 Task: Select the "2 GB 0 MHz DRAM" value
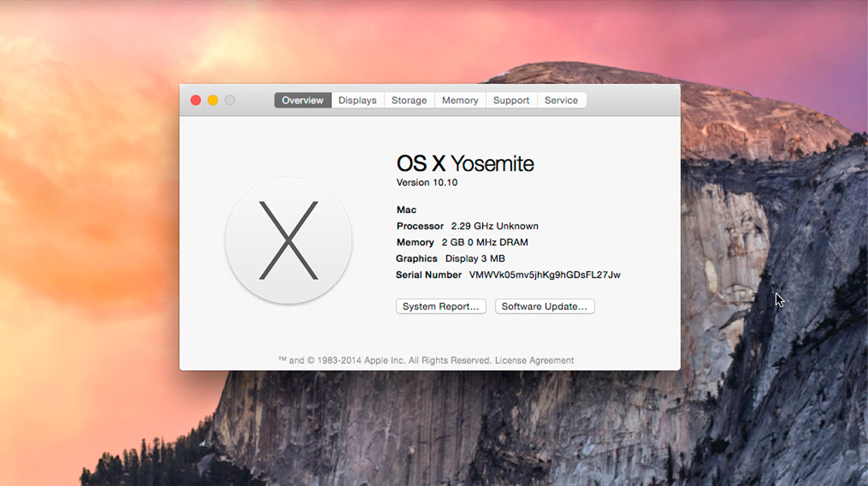click(x=485, y=242)
